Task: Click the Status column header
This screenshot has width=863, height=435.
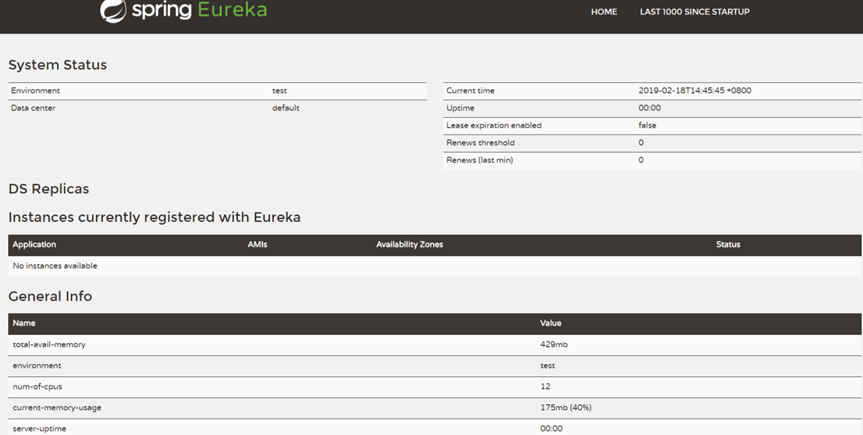Action: (x=728, y=244)
